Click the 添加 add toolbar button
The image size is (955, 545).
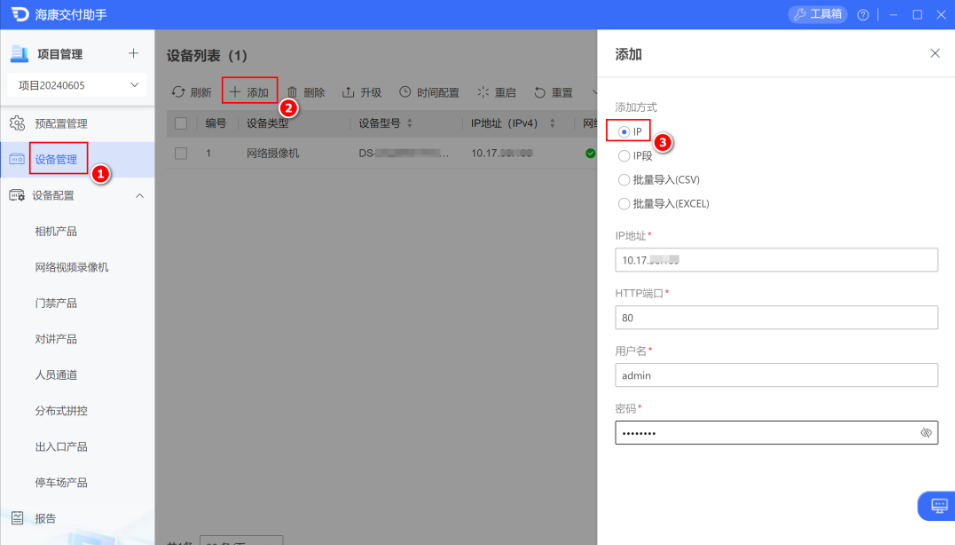[x=249, y=93]
